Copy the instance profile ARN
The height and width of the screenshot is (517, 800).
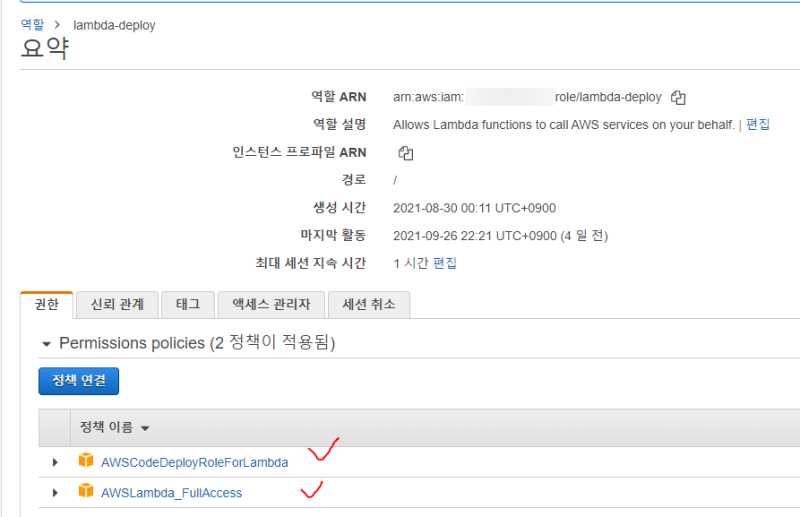tap(406, 153)
